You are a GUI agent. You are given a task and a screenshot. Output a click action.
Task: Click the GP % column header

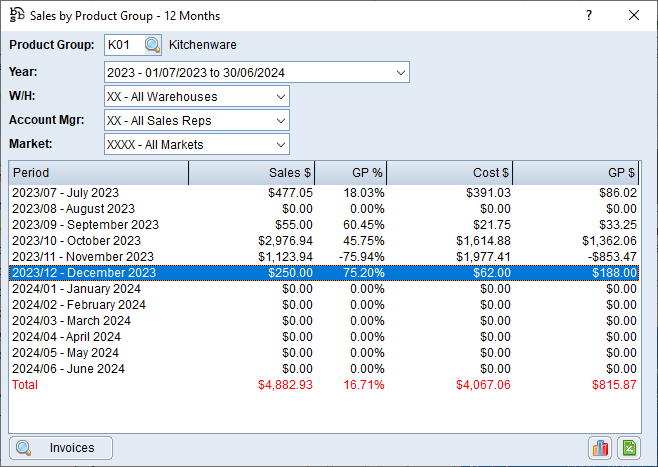pyautogui.click(x=352, y=173)
